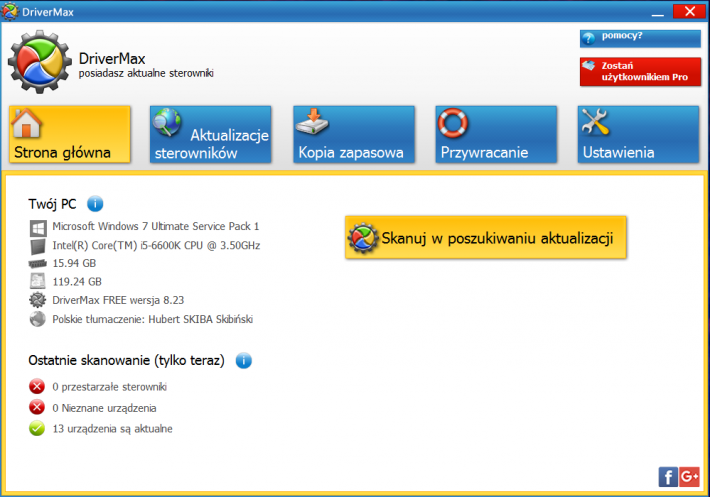Click the small DriverMax title bar icon
The height and width of the screenshot is (497, 710).
10,11
